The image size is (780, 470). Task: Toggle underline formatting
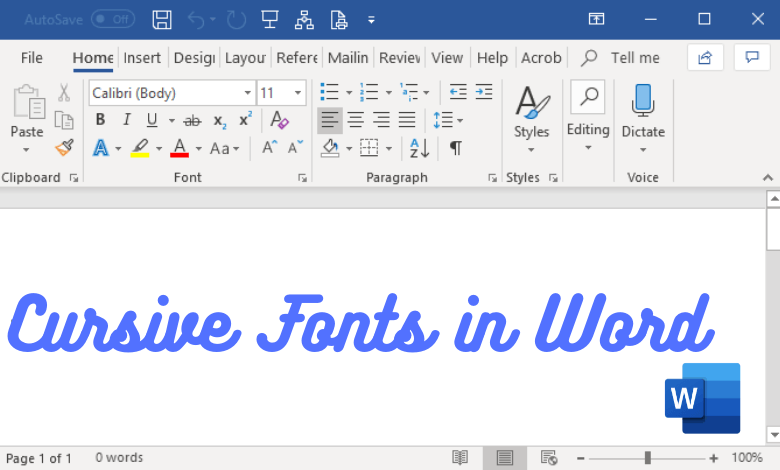tap(152, 120)
